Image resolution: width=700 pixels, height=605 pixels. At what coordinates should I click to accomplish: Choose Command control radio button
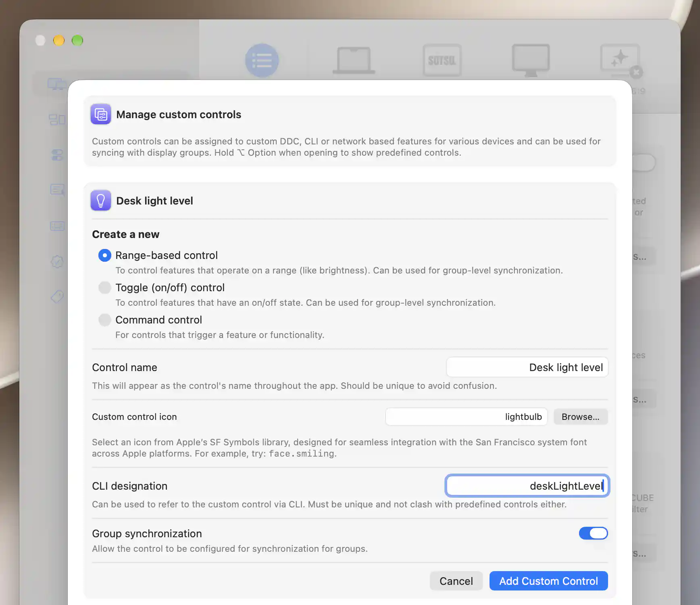105,320
